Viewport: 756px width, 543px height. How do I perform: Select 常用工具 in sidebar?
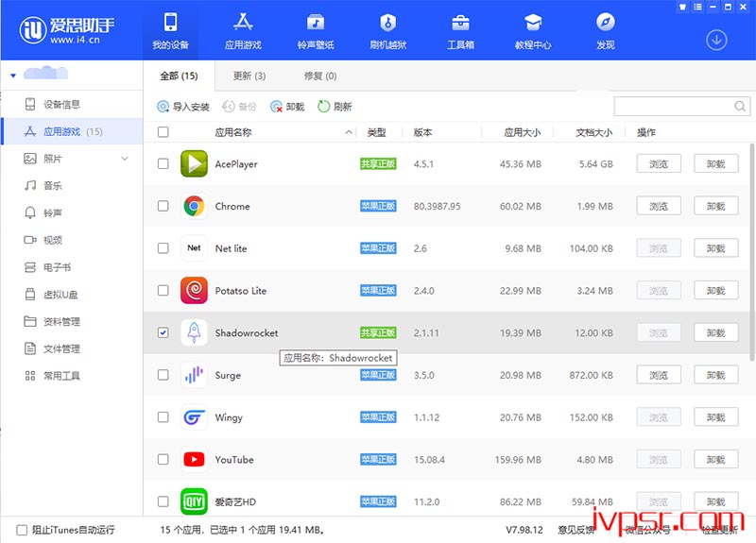click(x=72, y=376)
